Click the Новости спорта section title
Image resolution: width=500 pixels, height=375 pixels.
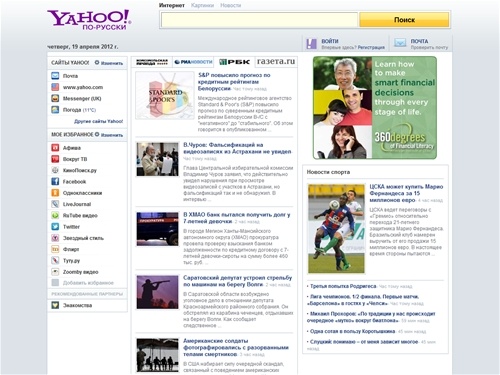(328, 172)
